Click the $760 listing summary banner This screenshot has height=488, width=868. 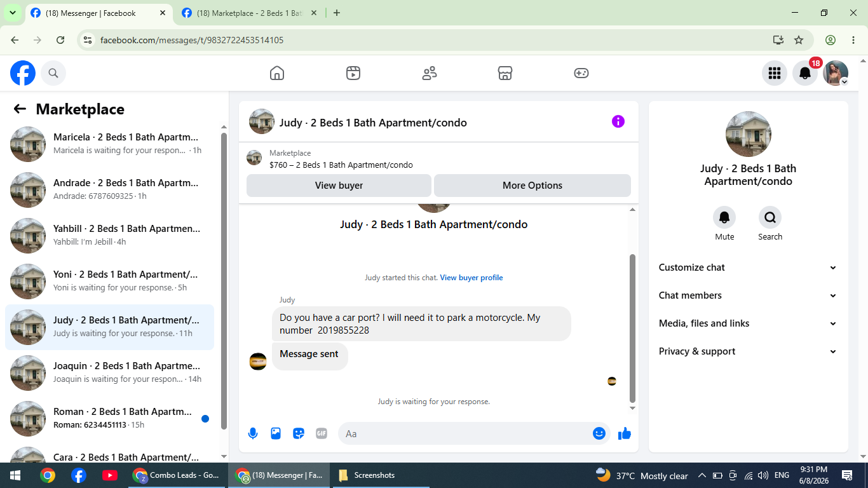[x=438, y=159]
